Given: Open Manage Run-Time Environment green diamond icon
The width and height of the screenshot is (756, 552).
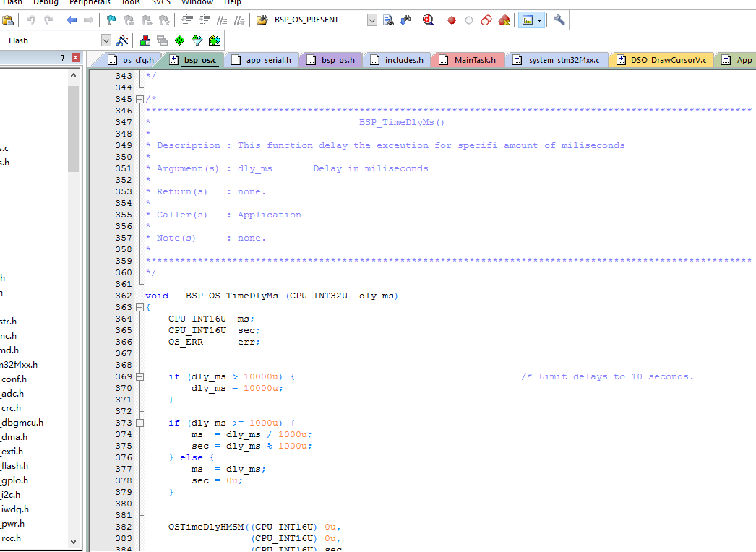Looking at the screenshot, I should click(x=179, y=40).
